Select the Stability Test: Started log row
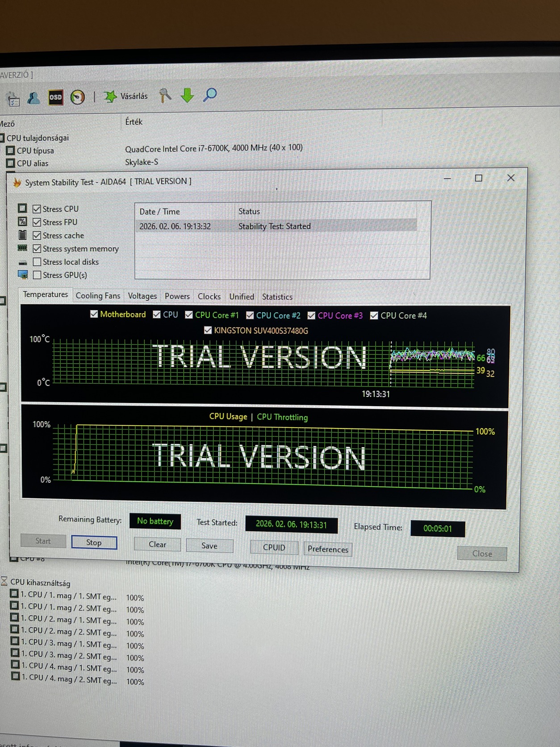This screenshot has width=560, height=747. coord(276,226)
